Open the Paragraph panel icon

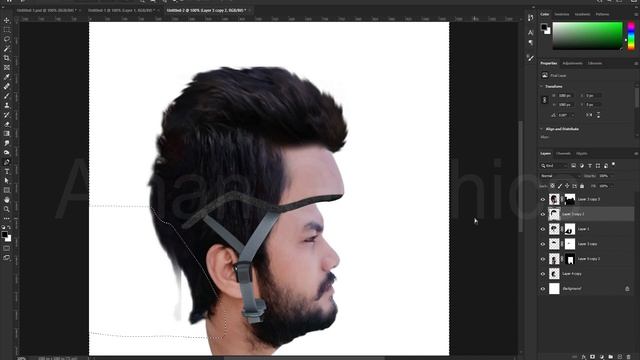pyautogui.click(x=530, y=42)
